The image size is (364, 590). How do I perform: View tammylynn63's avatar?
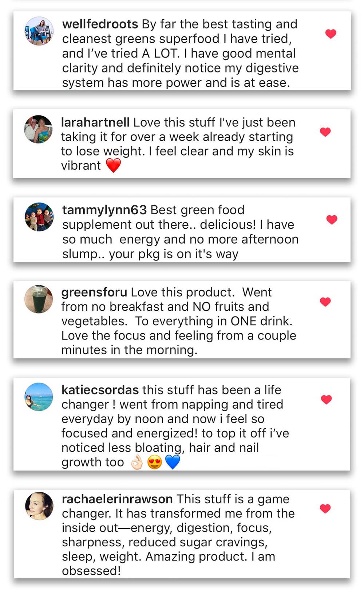click(x=39, y=217)
